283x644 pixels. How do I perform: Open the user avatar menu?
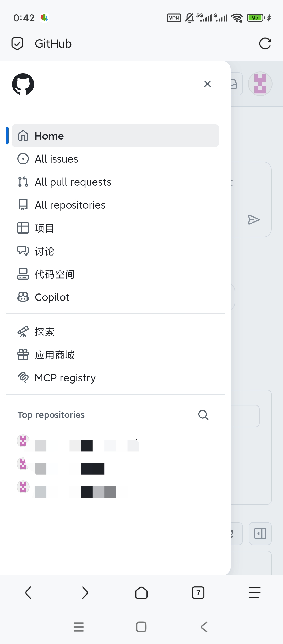tap(260, 84)
